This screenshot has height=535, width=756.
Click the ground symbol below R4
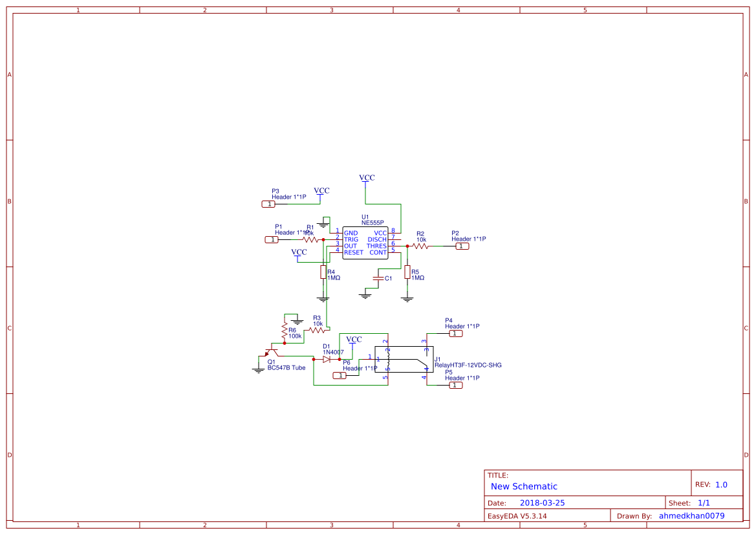pyautogui.click(x=323, y=298)
